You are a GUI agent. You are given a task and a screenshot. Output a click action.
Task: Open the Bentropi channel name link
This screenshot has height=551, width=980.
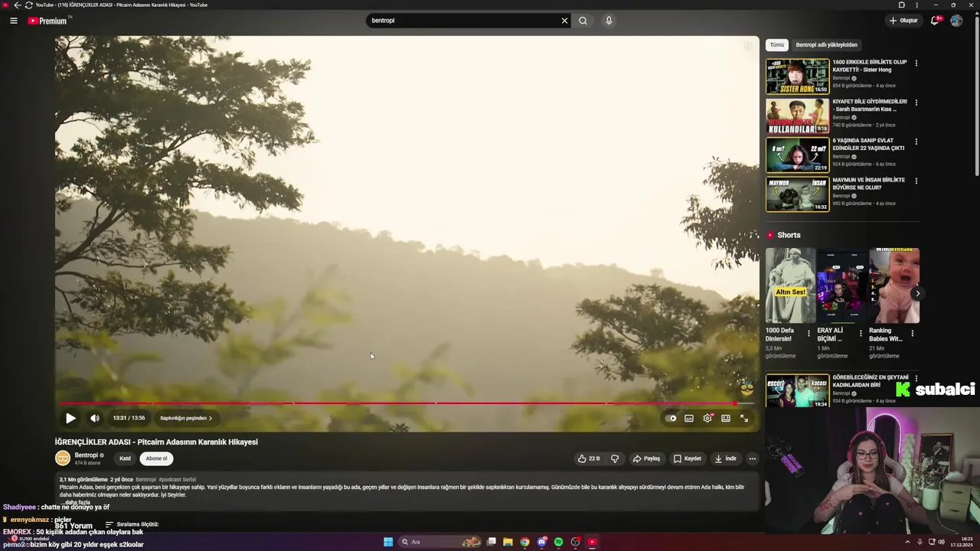point(86,455)
